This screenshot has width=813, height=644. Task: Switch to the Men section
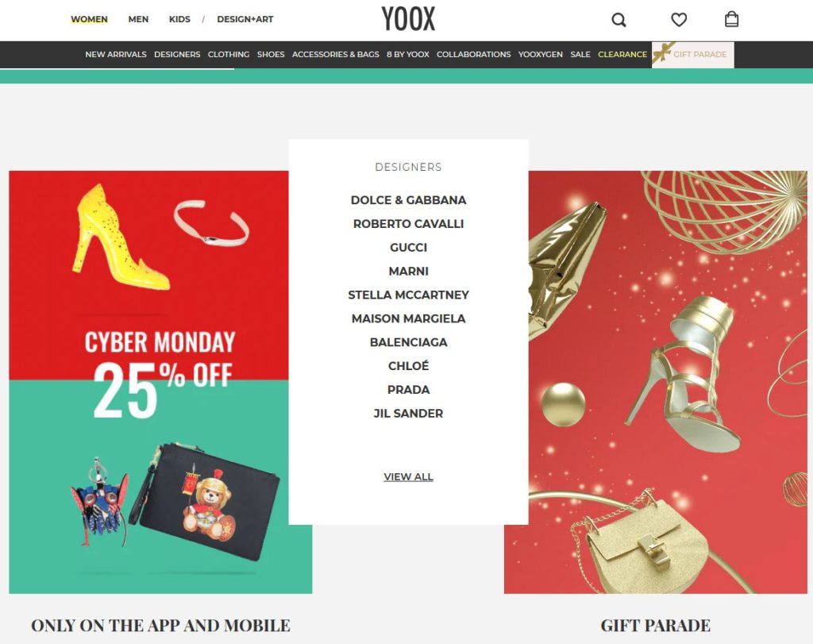138,19
